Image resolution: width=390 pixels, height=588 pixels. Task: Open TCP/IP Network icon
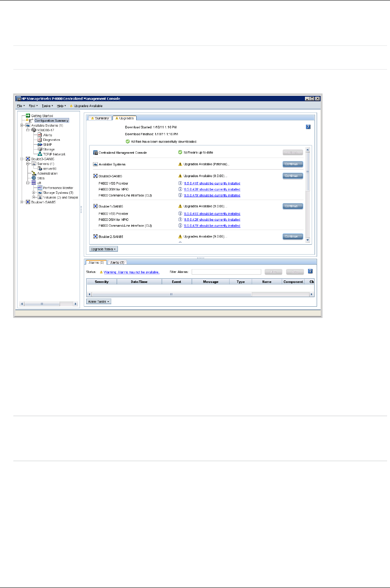[x=40, y=154]
